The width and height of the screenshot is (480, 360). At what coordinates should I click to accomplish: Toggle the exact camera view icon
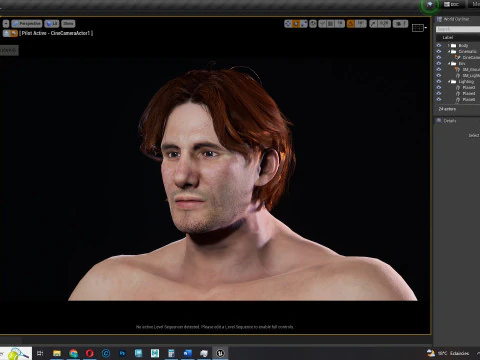14,33
